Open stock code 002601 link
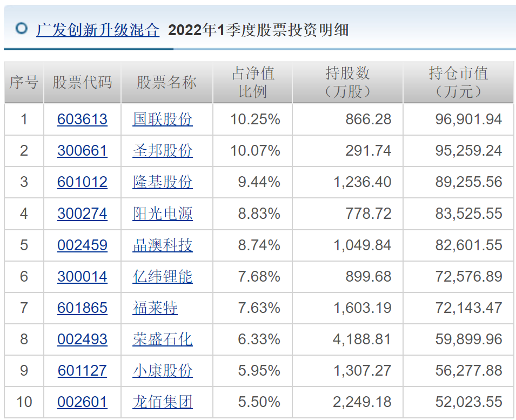 82,402
